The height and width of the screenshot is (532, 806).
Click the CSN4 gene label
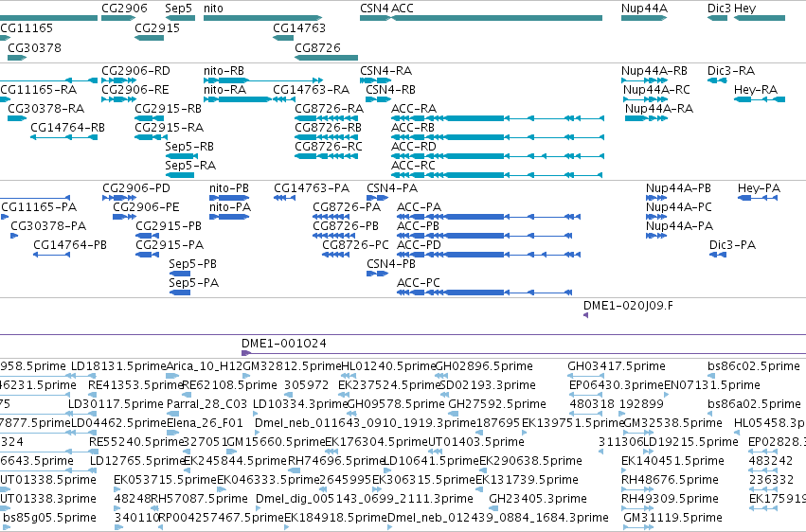point(374,9)
